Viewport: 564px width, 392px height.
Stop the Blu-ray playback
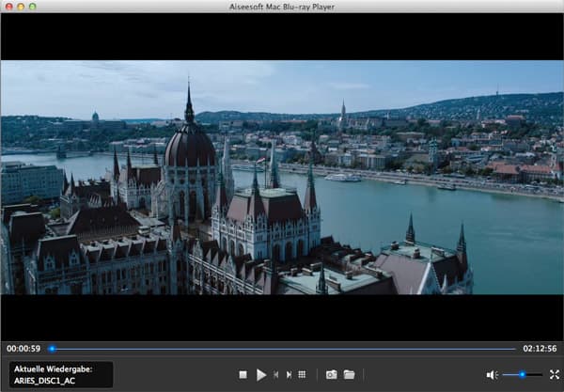point(243,374)
